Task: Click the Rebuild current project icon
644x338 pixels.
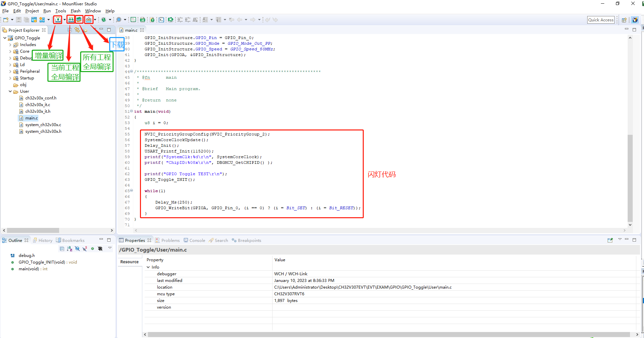Action: click(x=71, y=20)
